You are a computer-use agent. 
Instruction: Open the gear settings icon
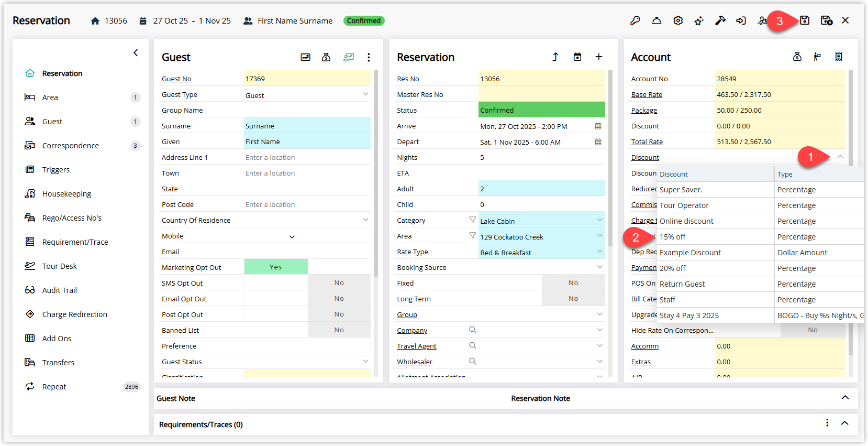pyautogui.click(x=678, y=20)
